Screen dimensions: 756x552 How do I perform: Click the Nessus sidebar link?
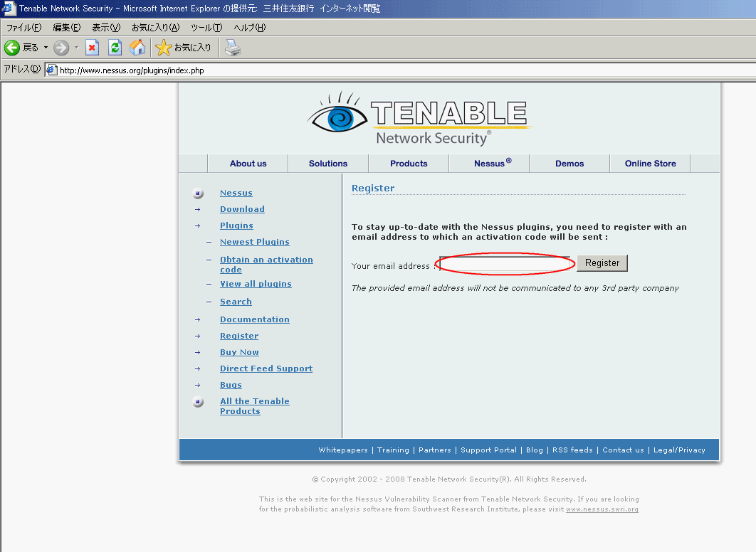point(236,193)
